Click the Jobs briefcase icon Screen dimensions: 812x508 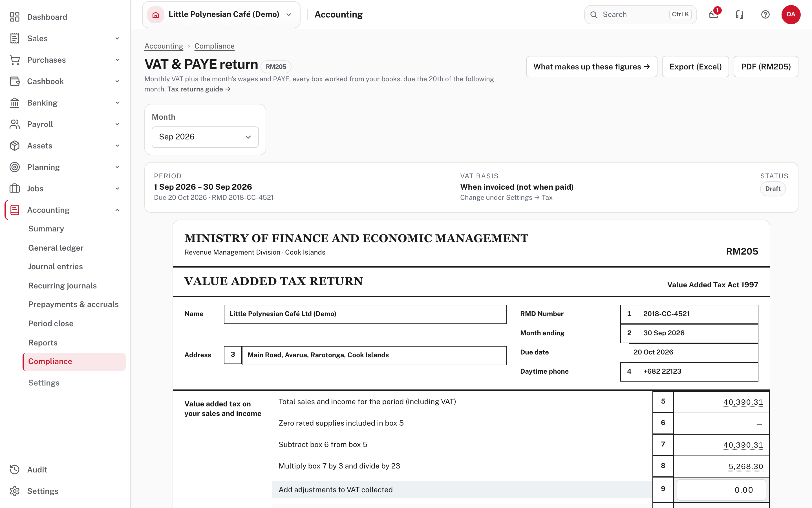click(x=14, y=189)
